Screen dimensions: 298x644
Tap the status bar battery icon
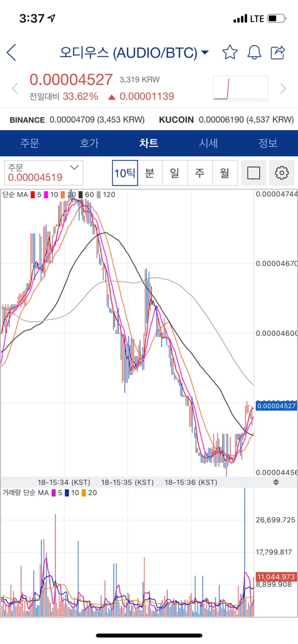tap(276, 19)
